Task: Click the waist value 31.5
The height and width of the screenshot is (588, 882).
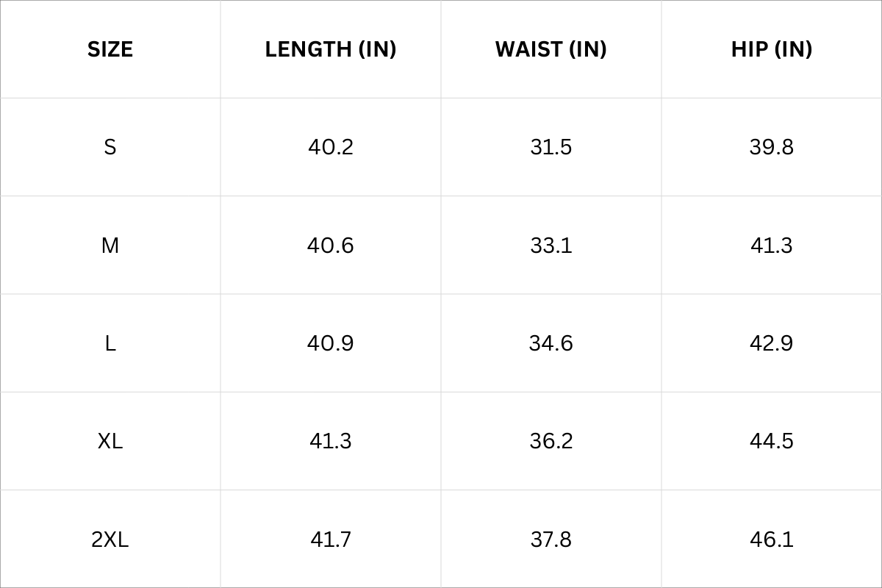Action: 551,147
